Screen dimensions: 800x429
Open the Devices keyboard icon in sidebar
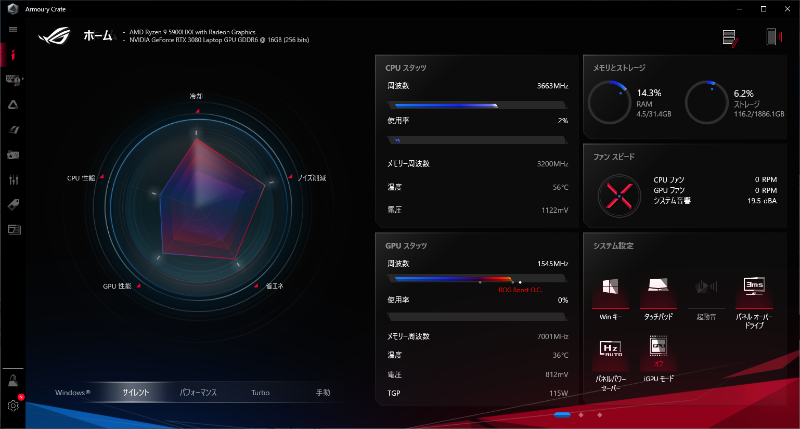pyautogui.click(x=13, y=80)
